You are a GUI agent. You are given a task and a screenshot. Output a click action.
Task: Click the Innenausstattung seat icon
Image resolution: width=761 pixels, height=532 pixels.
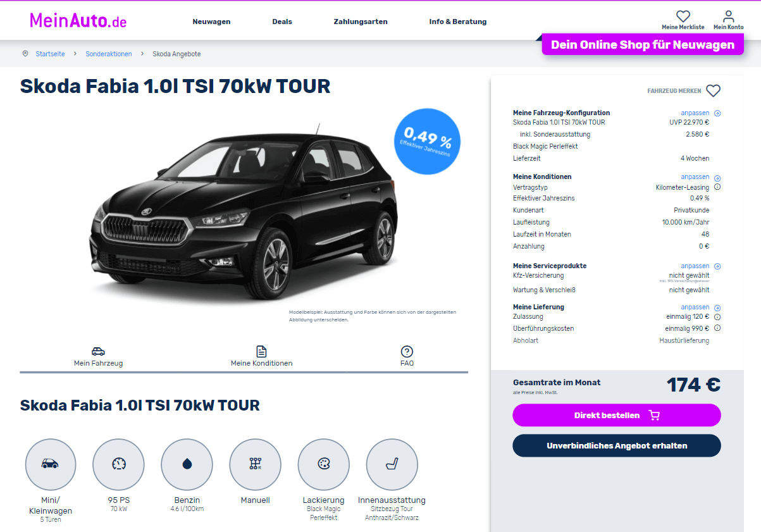tap(392, 464)
